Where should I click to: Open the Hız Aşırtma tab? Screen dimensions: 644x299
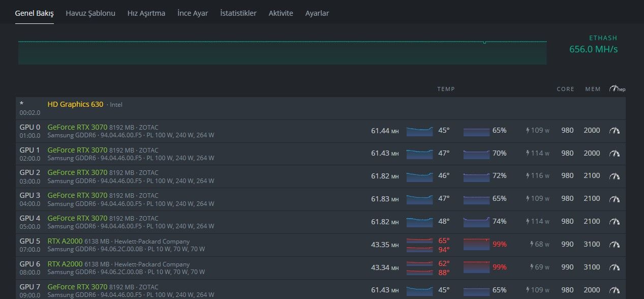tap(146, 13)
